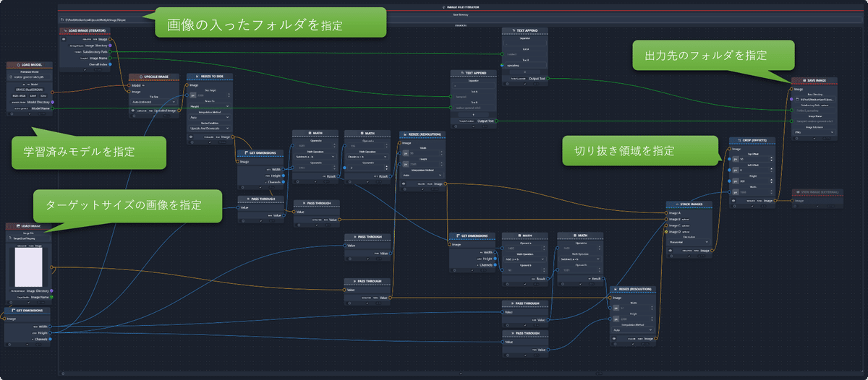Toggle eye icon on Crop (Offsets) node
Viewport: 868px width, 380px height.
[733, 201]
